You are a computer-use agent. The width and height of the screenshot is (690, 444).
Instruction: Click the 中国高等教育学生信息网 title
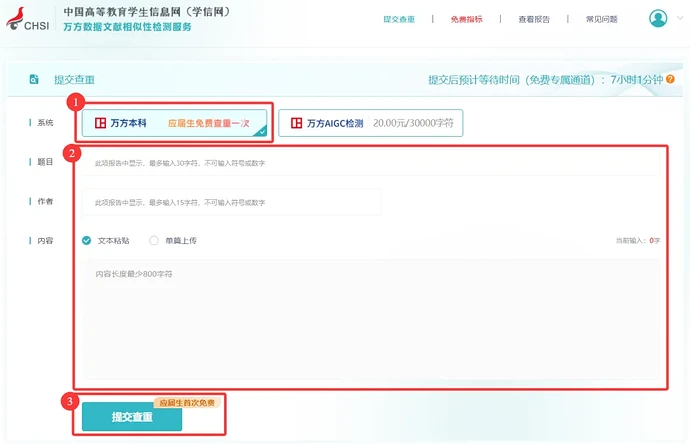coord(147,11)
